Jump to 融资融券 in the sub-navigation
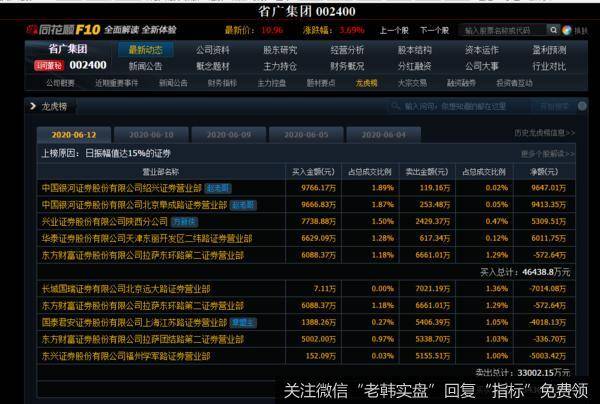Screen dimensions: 600x404 (x=461, y=83)
